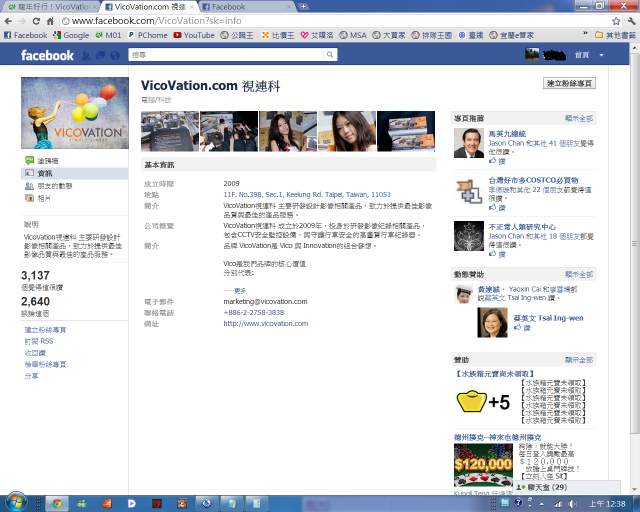This screenshot has width=640, height=512.
Task: Click the network signal tray icon
Action: click(x=557, y=504)
